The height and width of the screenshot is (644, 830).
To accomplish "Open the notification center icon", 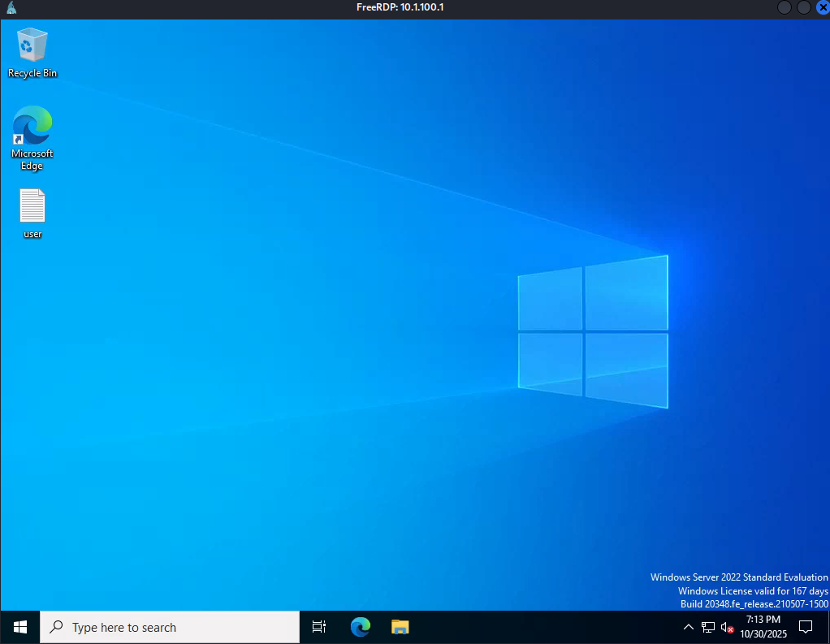I will tap(806, 627).
